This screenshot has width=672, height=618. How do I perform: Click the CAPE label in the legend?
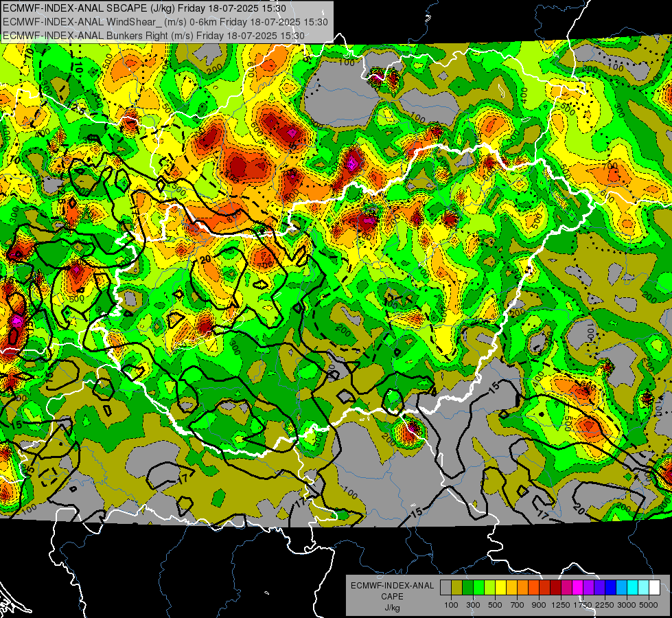tap(392, 597)
